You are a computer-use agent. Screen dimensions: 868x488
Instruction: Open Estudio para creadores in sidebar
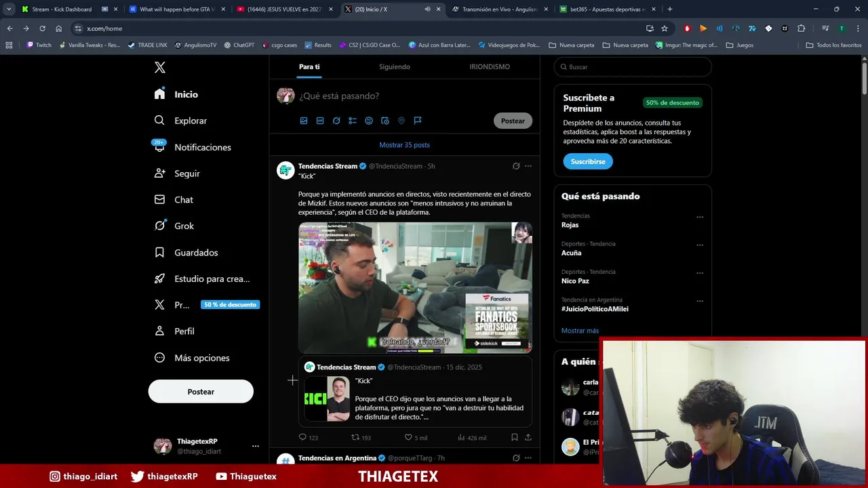click(x=202, y=279)
